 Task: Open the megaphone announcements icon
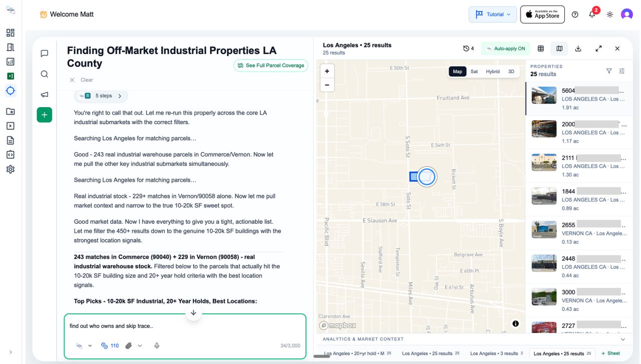coord(45,95)
